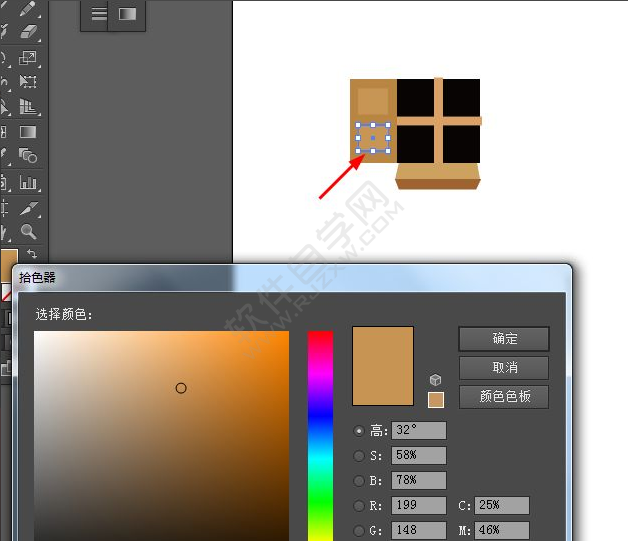628x541 pixels.
Task: Click the large new color preview
Action: 383,366
